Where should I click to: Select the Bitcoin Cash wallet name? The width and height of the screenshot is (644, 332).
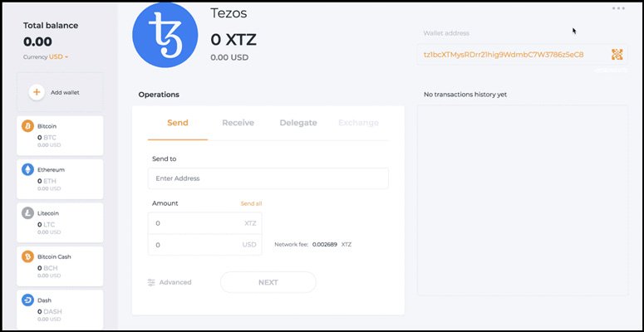[x=54, y=257]
